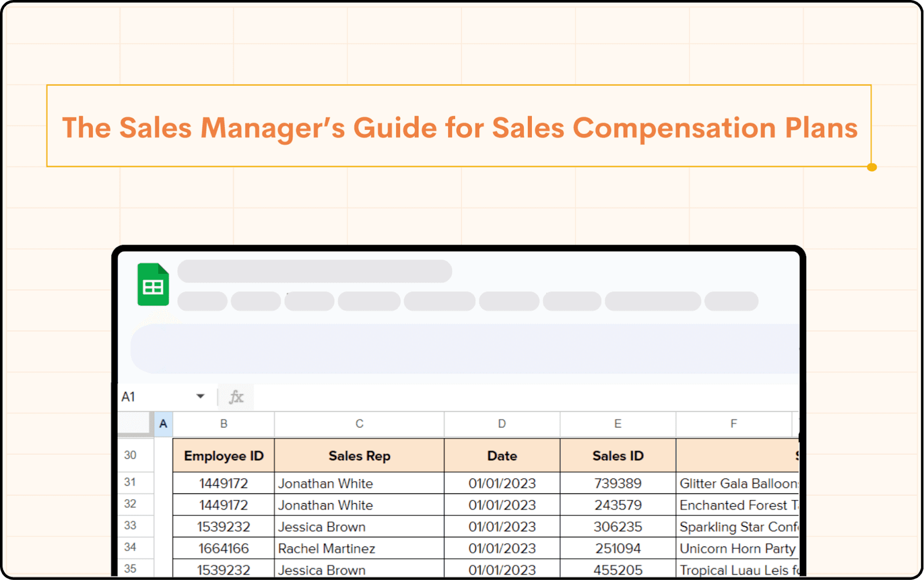The image size is (924, 580).
Task: Click Employee ID 1664166 cell
Action: coord(223,548)
